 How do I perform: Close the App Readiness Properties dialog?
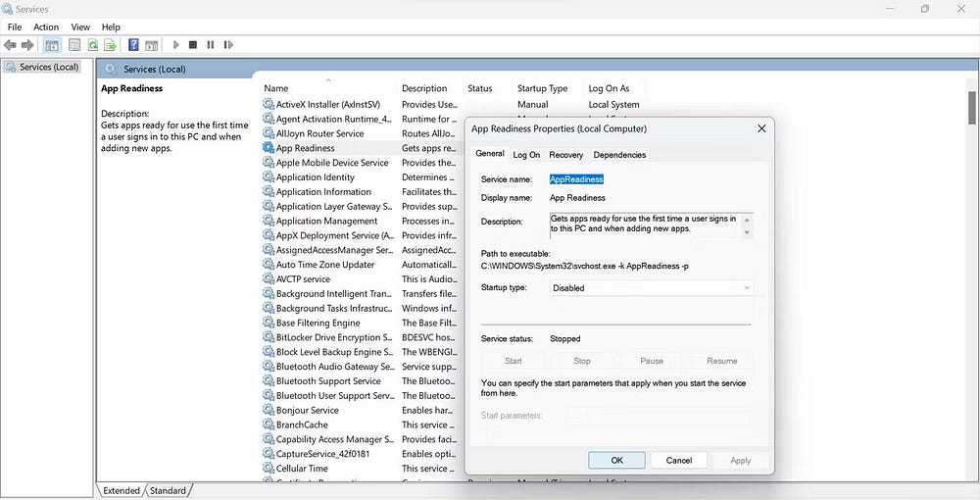coord(761,128)
